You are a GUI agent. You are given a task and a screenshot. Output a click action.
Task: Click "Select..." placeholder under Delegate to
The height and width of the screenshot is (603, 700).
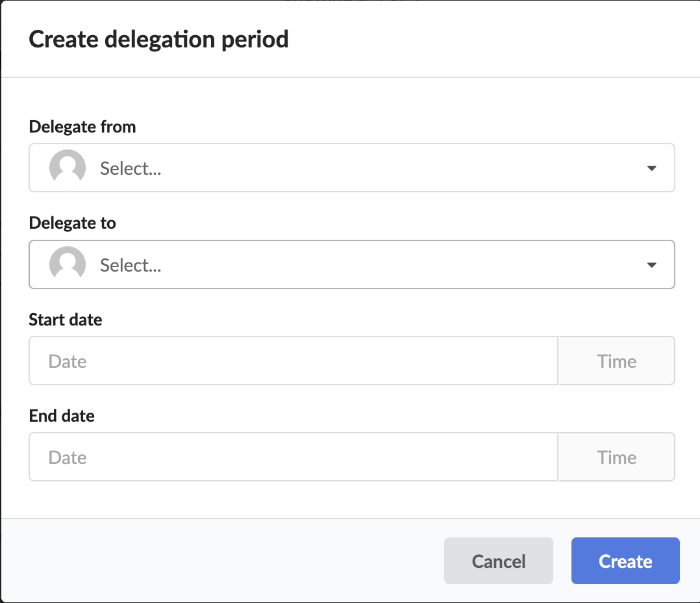[131, 265]
